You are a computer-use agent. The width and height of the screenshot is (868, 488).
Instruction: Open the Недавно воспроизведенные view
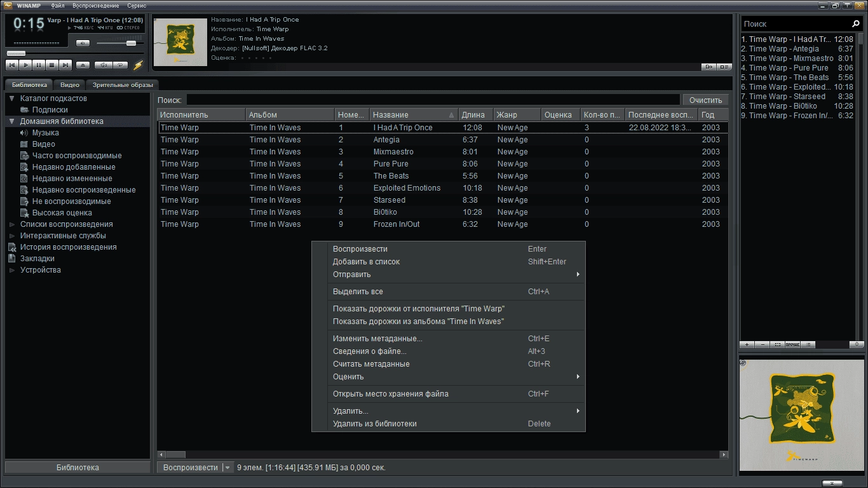tap(84, 190)
